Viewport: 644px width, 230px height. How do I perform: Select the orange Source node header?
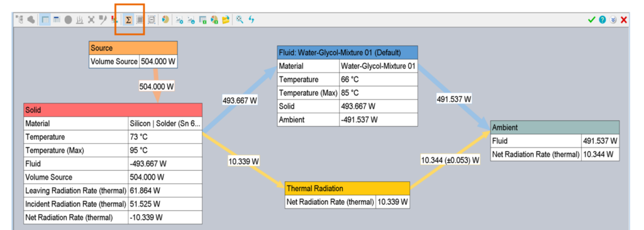(133, 48)
